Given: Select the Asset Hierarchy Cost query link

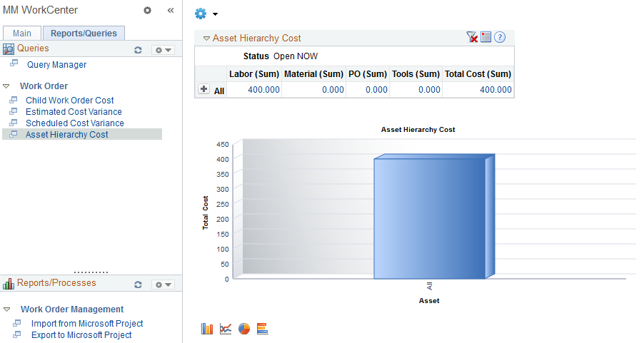Looking at the screenshot, I should click(66, 135).
